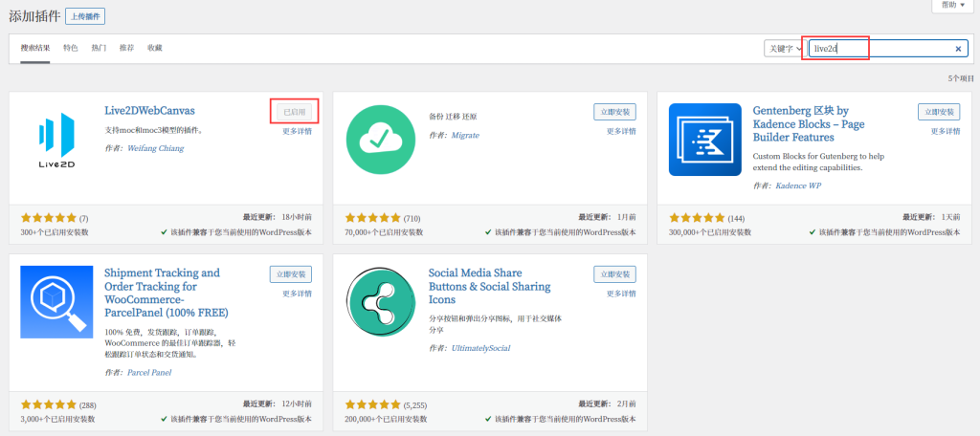Switch to the 特色 tab

point(71,48)
